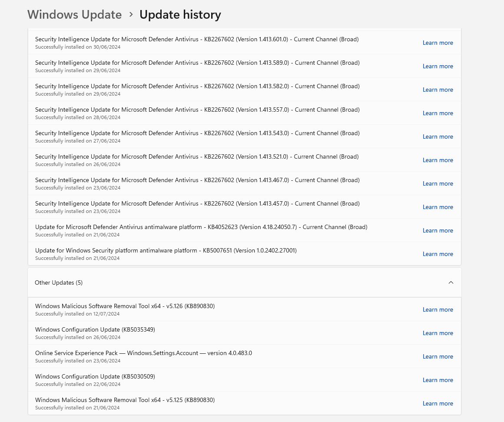Go back to Windows Update breadcrumb
The width and height of the screenshot is (504, 422).
(x=75, y=14)
